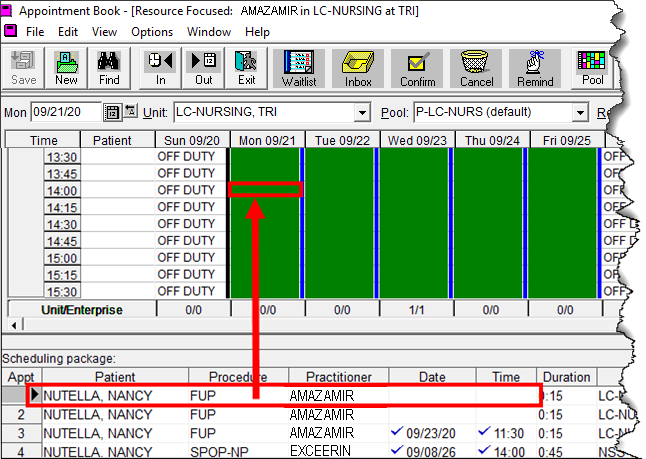
Task: Click the Appointment Book title bar icon
Action: [7, 10]
